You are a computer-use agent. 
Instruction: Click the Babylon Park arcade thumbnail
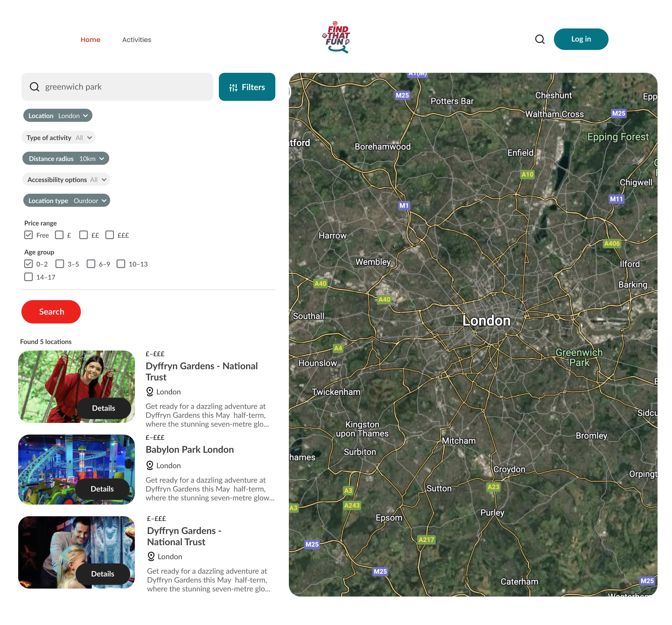[76, 470]
